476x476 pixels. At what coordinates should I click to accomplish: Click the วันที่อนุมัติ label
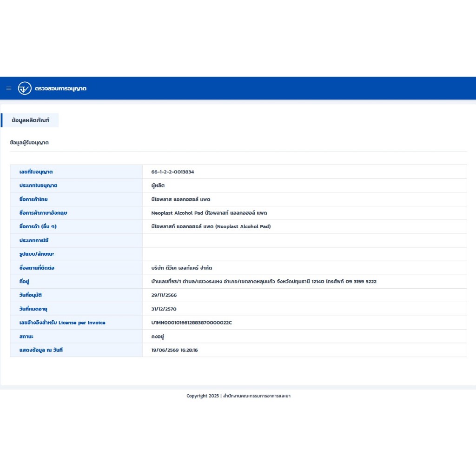point(30,295)
